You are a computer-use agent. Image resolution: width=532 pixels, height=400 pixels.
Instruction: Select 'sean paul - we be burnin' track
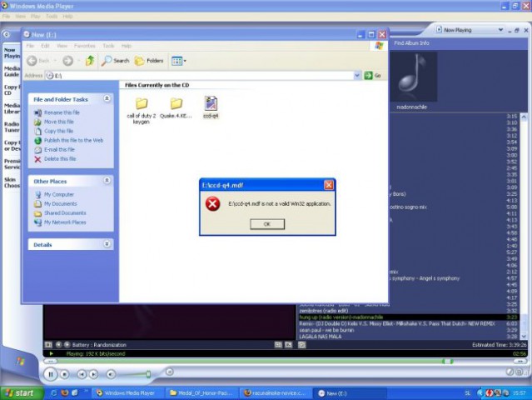(326, 330)
